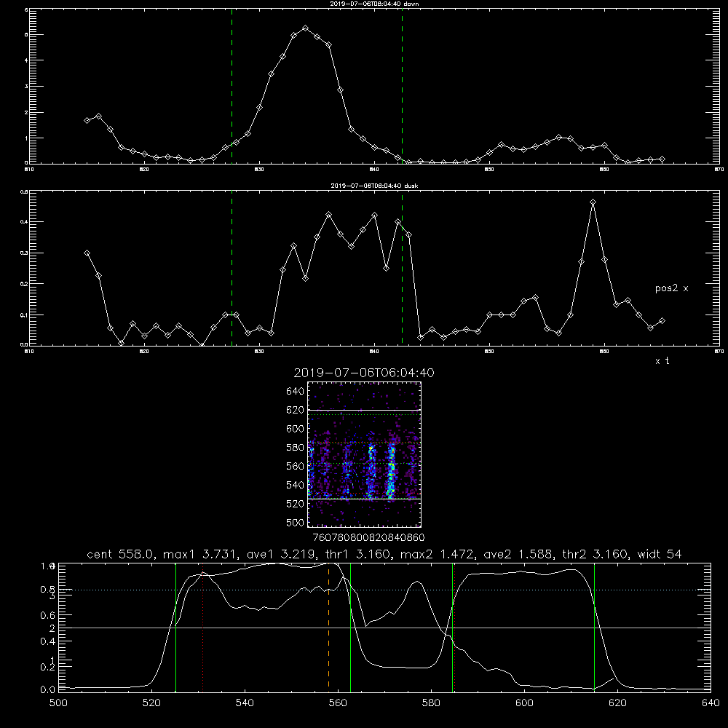Click the 'ave1 3.219' statistic

(x=281, y=554)
